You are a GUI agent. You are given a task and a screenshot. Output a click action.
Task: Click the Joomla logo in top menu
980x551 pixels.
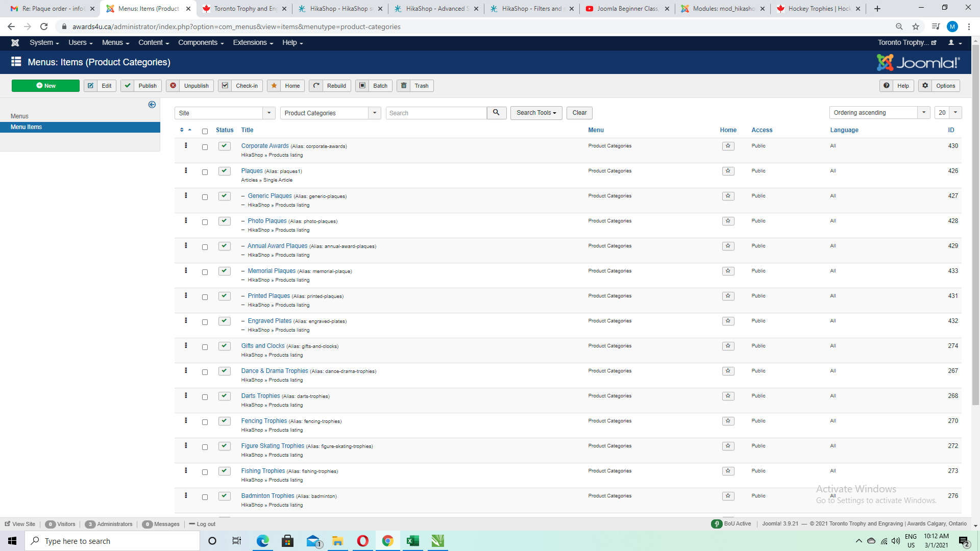pyautogui.click(x=15, y=43)
